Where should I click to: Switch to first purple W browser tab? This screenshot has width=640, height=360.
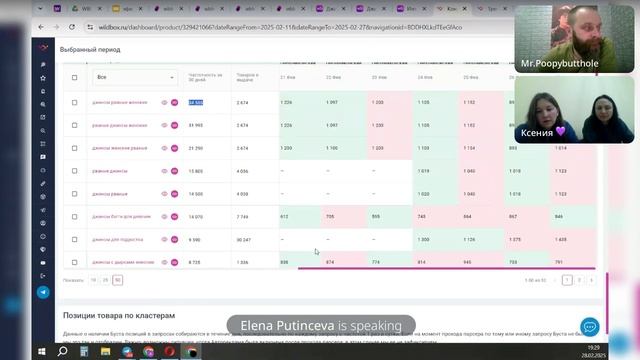(57, 8)
